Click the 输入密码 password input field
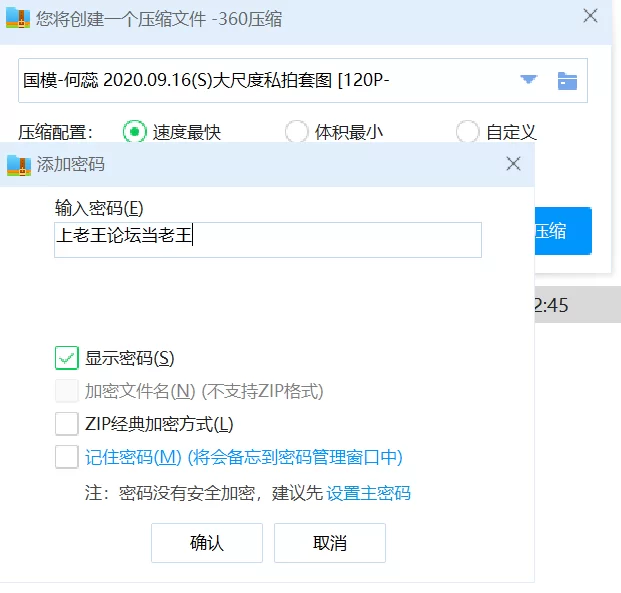This screenshot has width=621, height=593. click(268, 240)
